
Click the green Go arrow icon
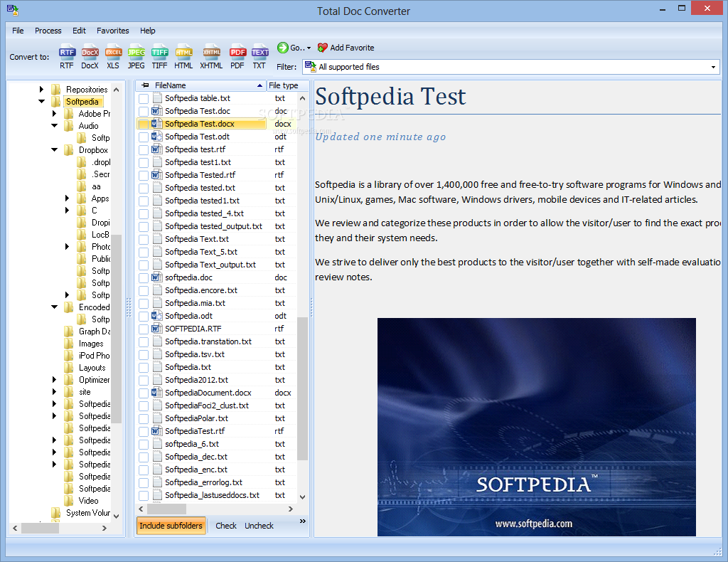click(282, 48)
